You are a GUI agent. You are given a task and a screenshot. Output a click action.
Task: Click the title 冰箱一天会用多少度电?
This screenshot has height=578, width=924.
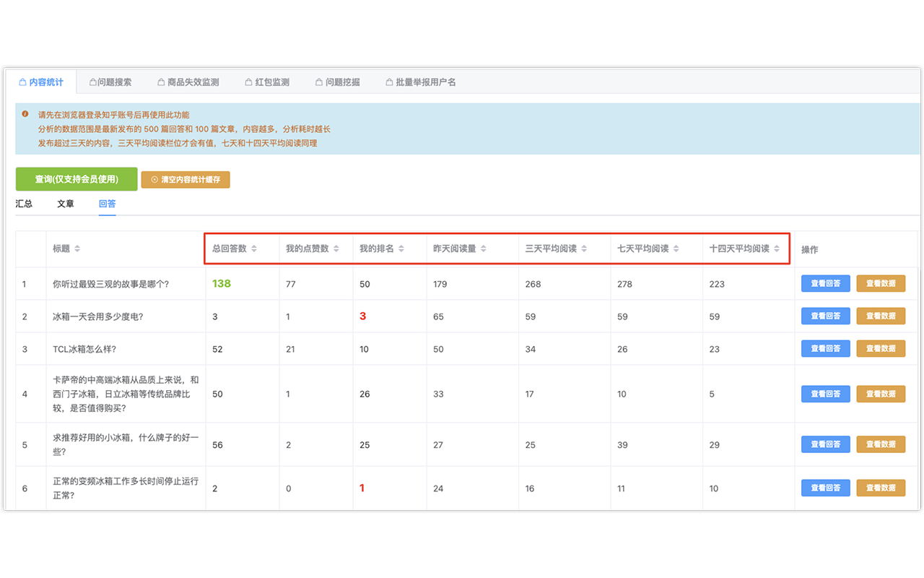pyautogui.click(x=97, y=316)
